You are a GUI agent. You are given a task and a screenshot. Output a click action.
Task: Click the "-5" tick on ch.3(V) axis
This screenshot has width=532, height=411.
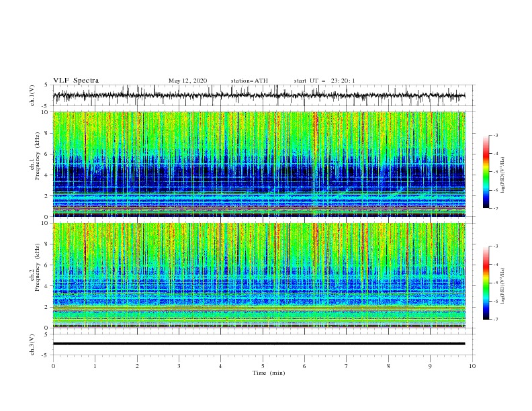[46, 355]
